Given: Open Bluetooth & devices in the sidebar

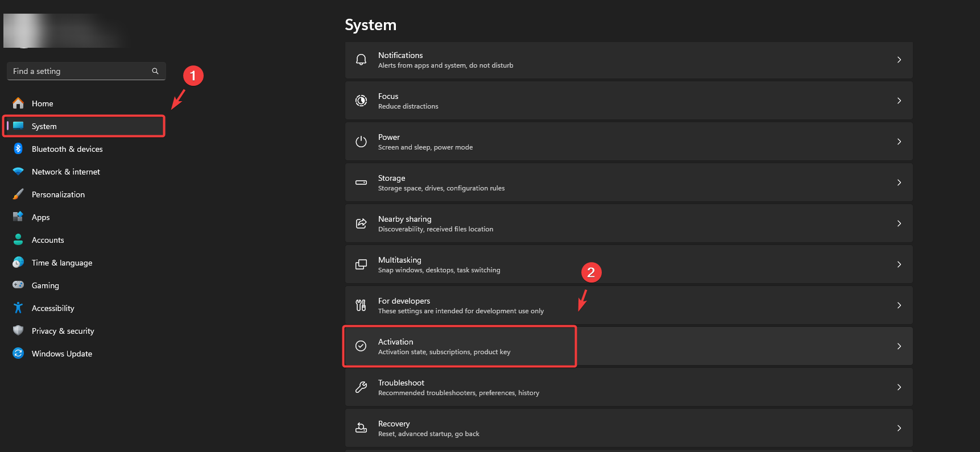Looking at the screenshot, I should (x=67, y=149).
